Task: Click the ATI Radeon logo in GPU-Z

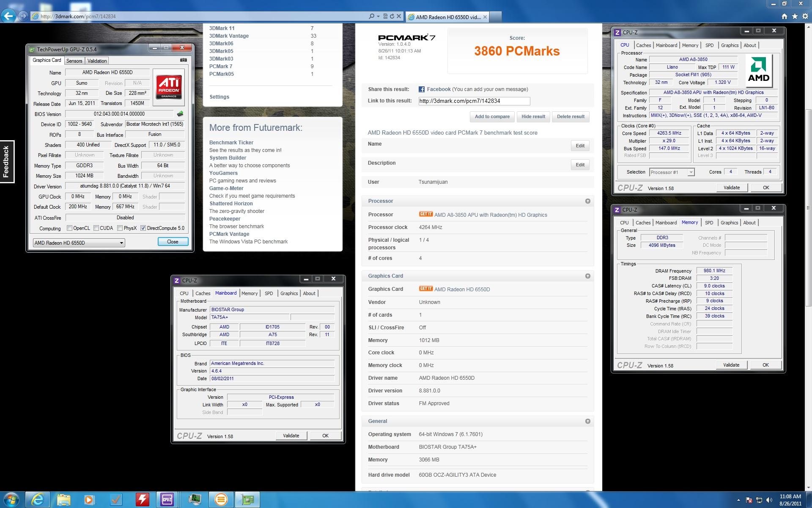Action: click(x=169, y=87)
